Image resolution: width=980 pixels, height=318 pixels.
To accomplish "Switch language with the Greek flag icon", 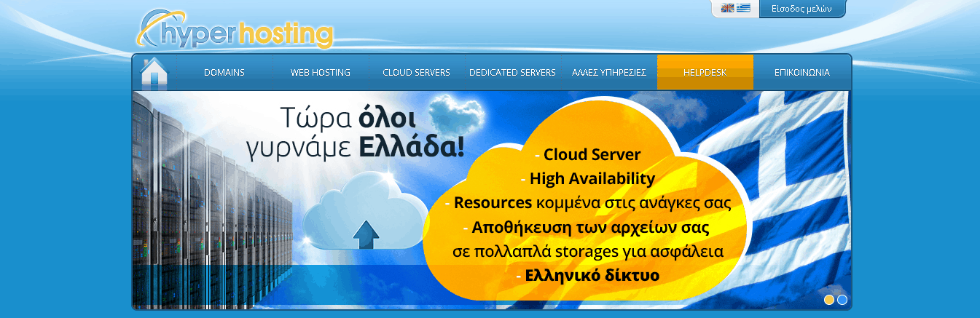I will [x=743, y=8].
